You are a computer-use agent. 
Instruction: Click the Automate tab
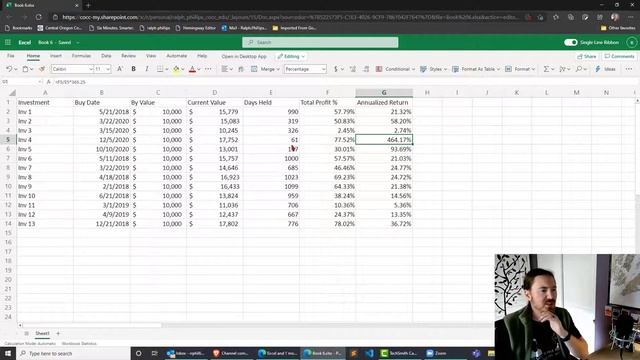tap(176, 56)
